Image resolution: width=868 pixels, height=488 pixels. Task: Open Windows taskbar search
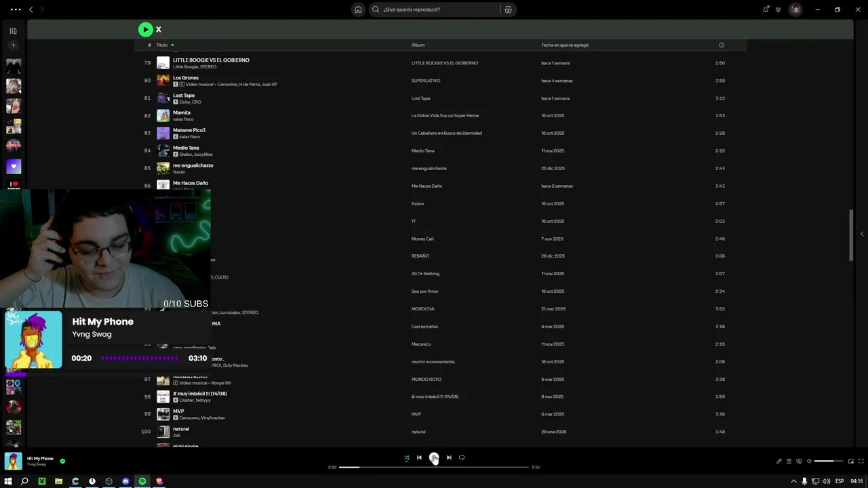(24, 481)
